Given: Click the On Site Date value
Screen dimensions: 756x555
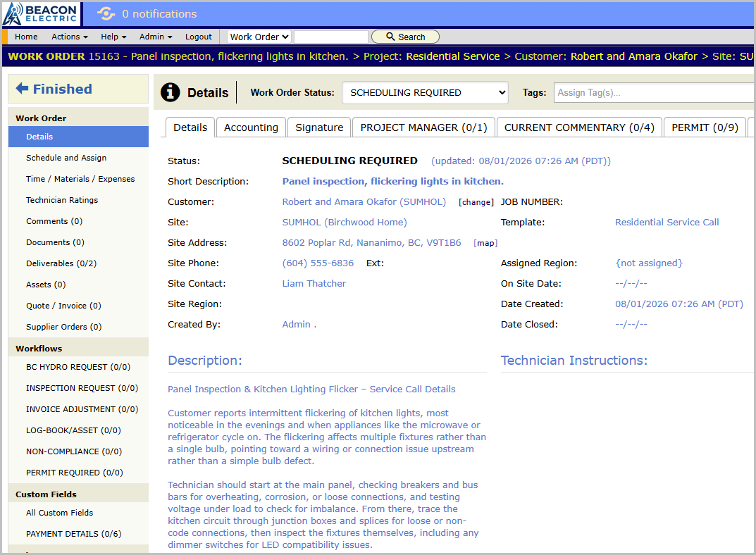Looking at the screenshot, I should click(631, 284).
